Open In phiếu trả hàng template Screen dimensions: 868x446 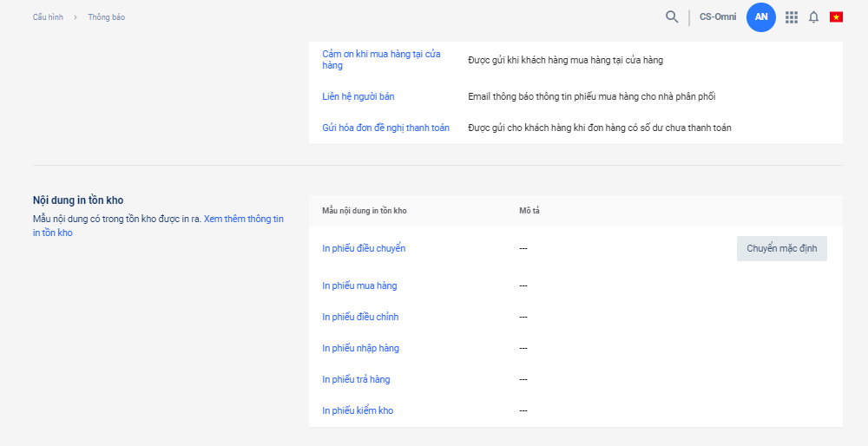(356, 379)
